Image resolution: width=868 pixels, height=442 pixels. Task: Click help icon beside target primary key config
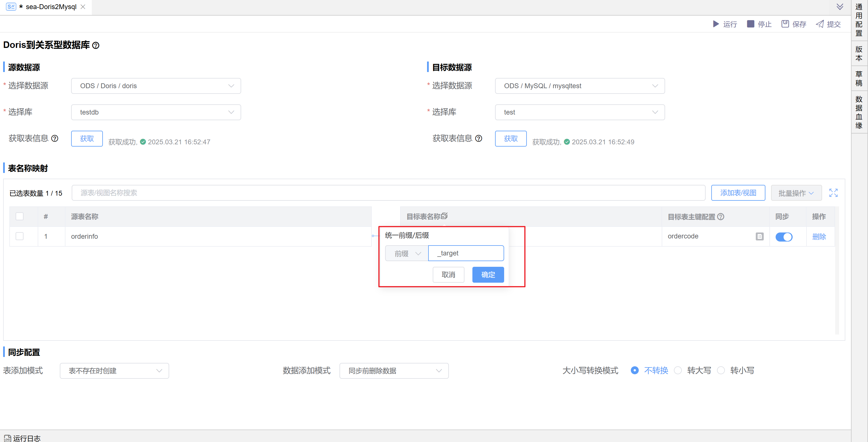pyautogui.click(x=721, y=217)
